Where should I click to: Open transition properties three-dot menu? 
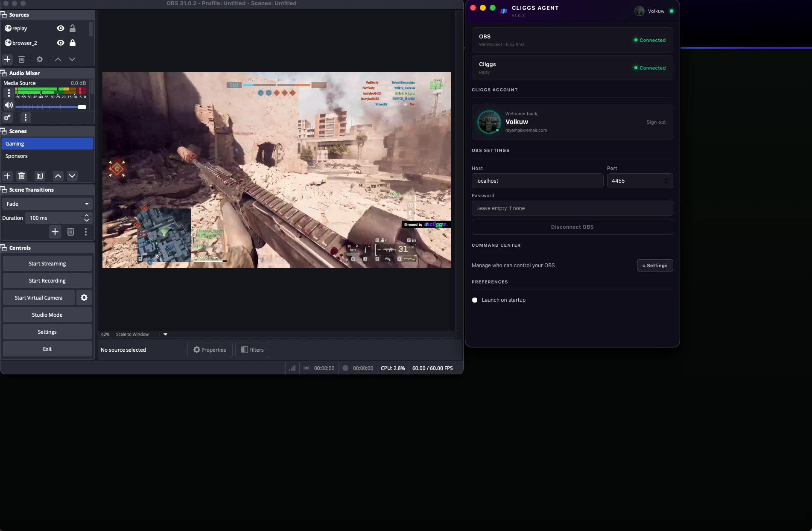86,232
